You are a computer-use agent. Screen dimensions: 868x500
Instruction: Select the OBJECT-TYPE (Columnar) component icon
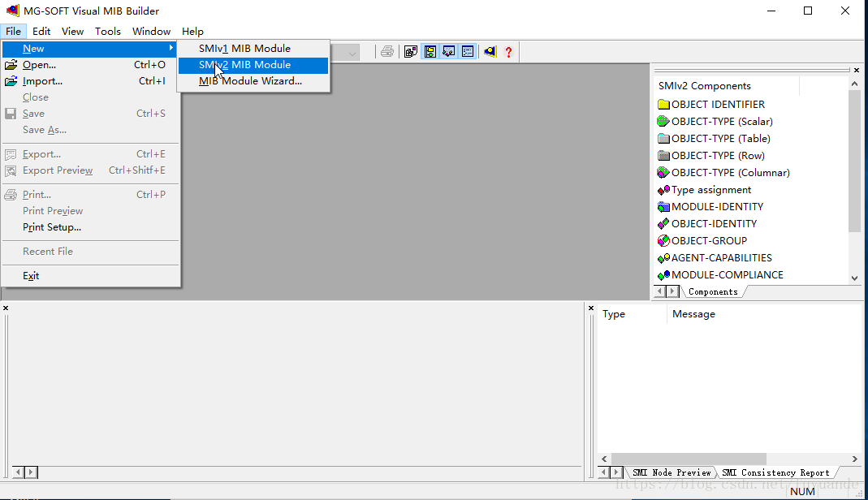click(663, 173)
